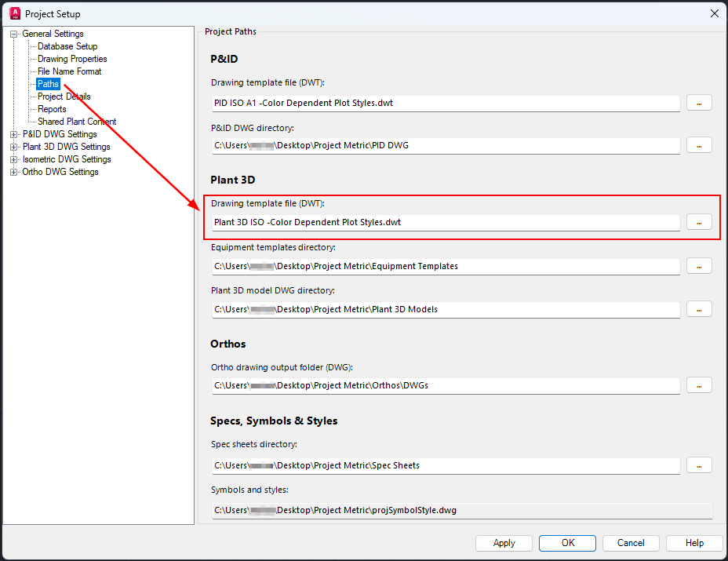
Task: Click the Equipment templates directory field
Action: click(x=446, y=266)
